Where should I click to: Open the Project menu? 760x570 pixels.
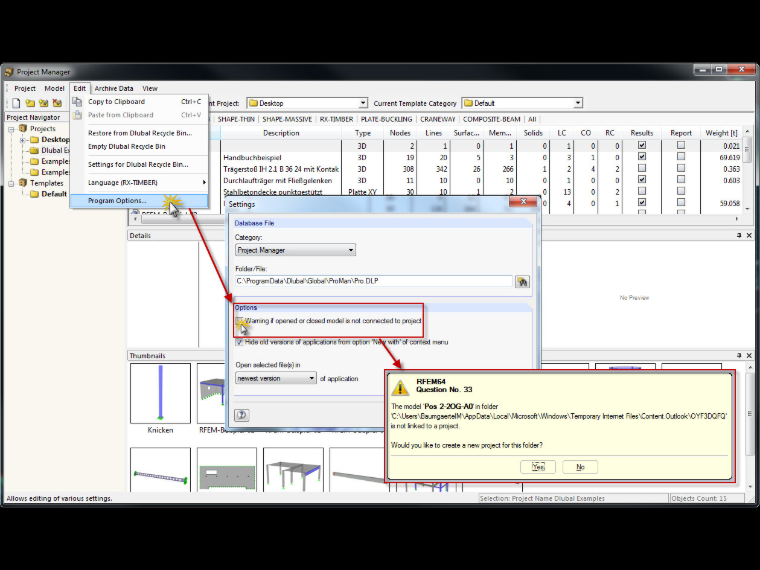pyautogui.click(x=25, y=88)
